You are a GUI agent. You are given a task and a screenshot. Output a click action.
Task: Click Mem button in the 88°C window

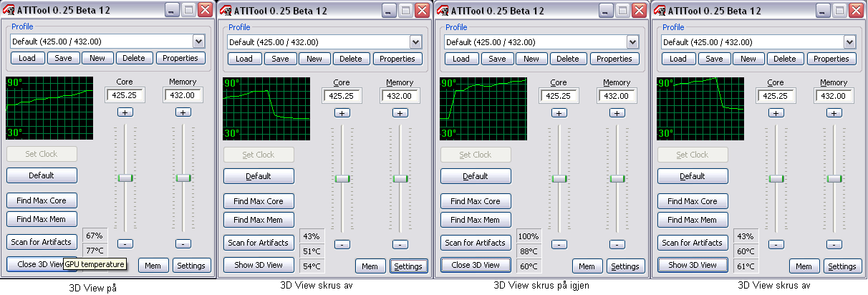[x=587, y=266]
